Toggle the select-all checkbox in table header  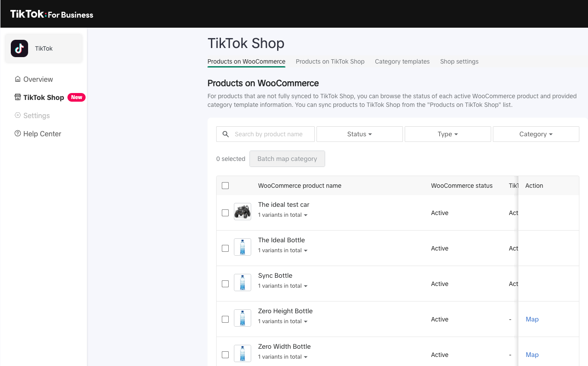point(225,186)
